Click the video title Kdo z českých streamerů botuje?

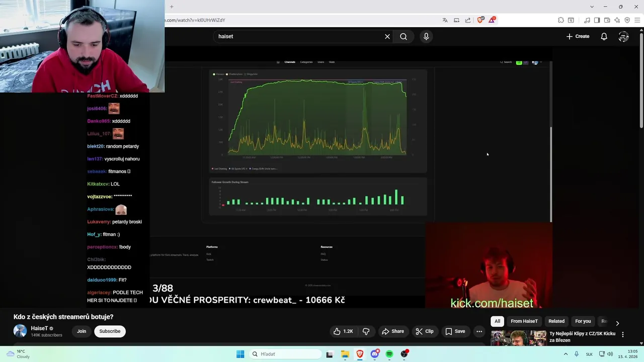(63, 317)
